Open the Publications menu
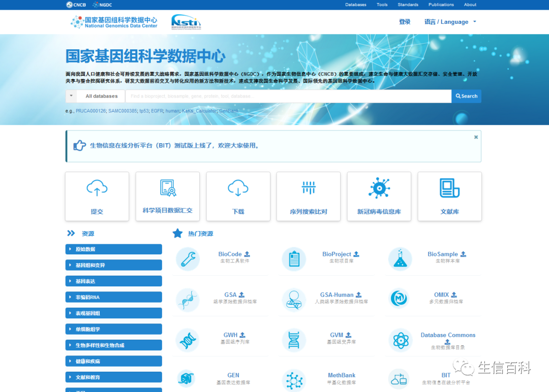This screenshot has width=549, height=392. (x=441, y=5)
